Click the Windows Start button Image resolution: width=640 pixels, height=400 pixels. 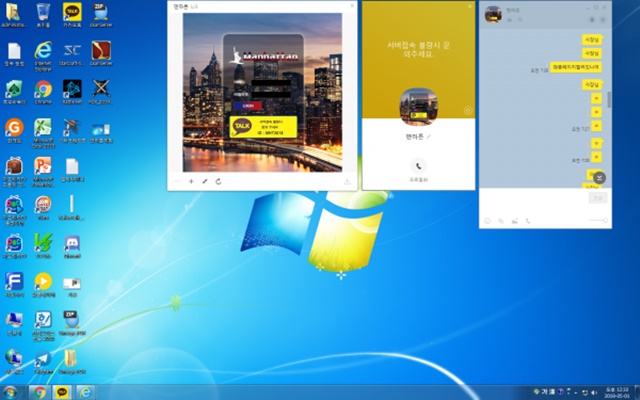(10, 392)
